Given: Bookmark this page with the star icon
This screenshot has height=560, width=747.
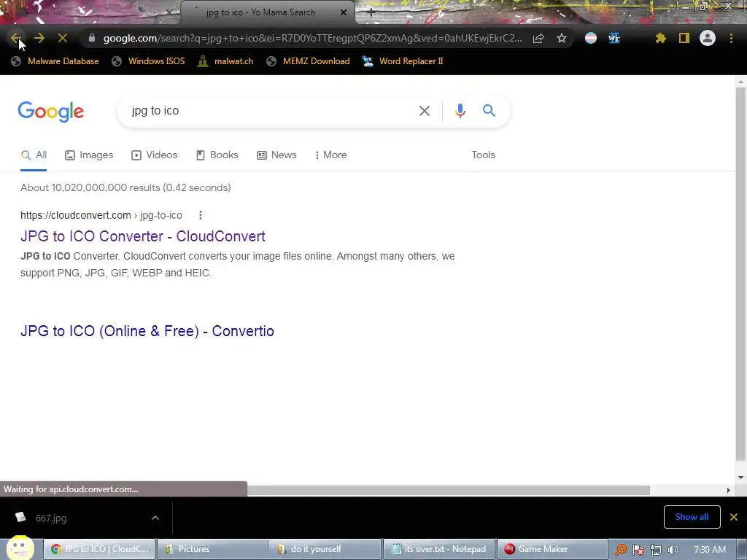Looking at the screenshot, I should click(562, 38).
